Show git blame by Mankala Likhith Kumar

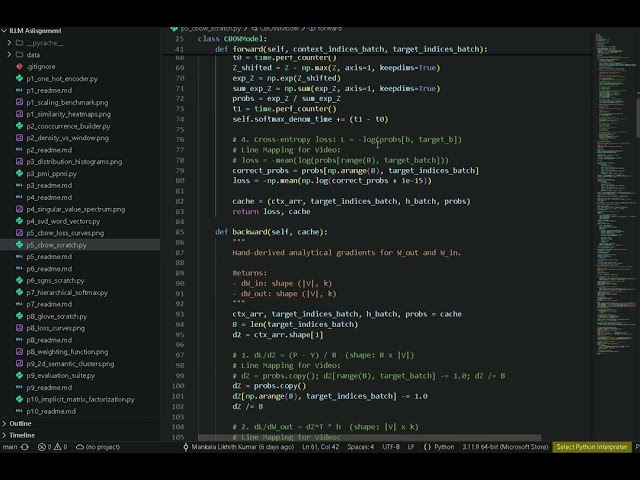click(238, 447)
